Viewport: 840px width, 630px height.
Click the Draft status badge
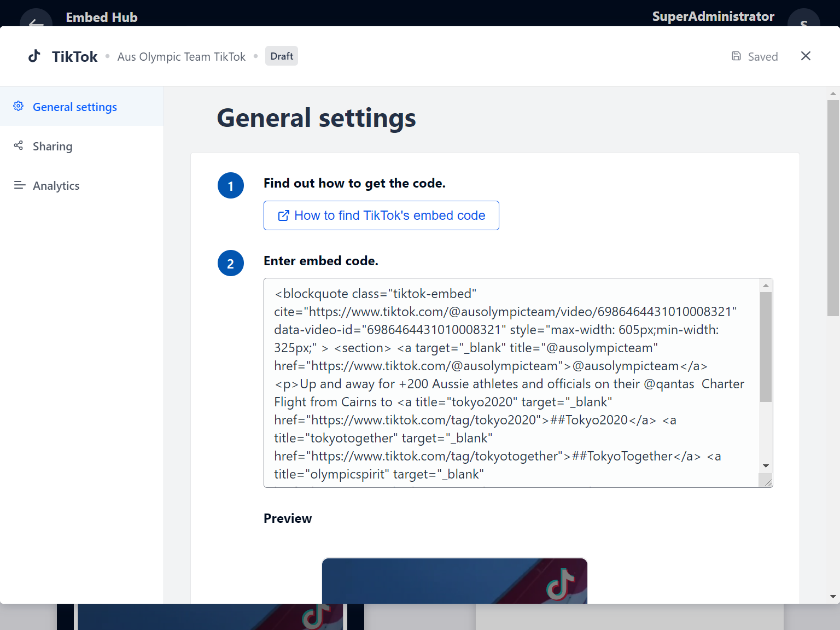[282, 56]
